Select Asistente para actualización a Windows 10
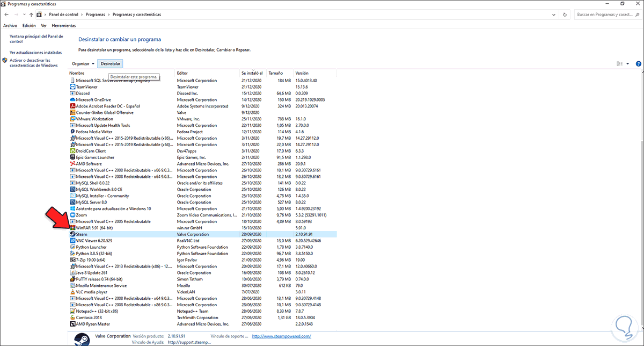 pos(203,208)
